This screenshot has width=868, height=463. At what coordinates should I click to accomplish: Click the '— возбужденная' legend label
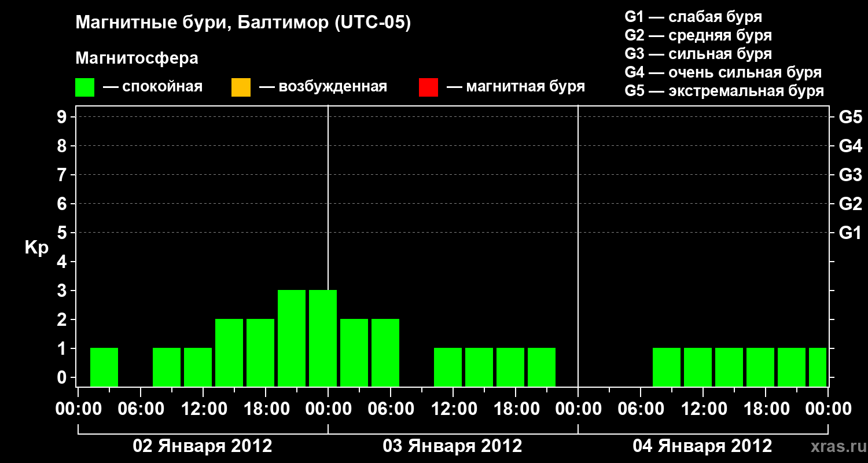[x=323, y=87]
